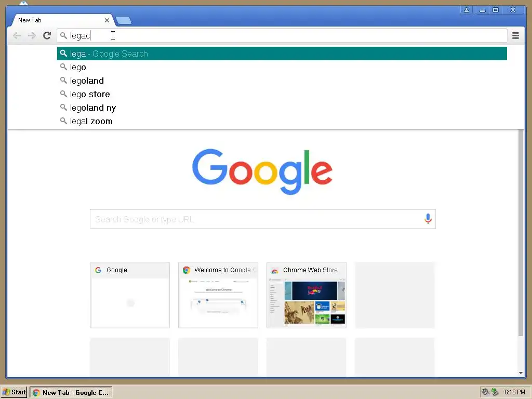Screen dimensions: 532x399
Task: Go back using the back arrow
Action: (17, 35)
